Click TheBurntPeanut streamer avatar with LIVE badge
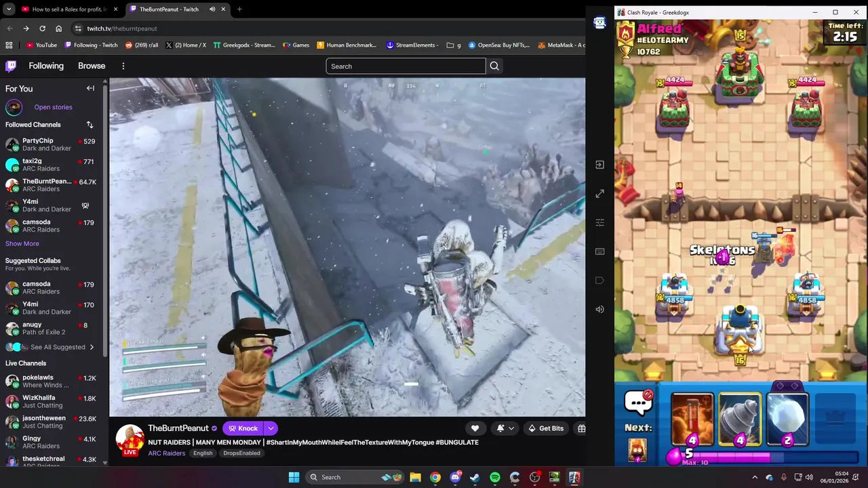Image resolution: width=868 pixels, height=488 pixels. pos(129,440)
